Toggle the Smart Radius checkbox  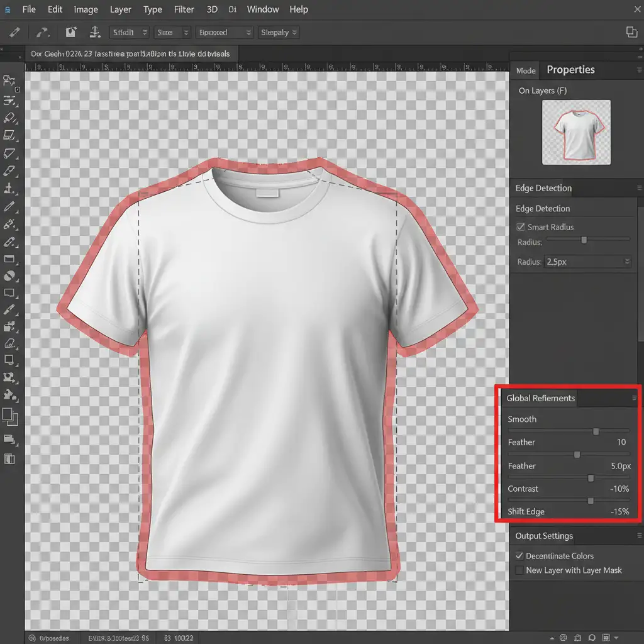pos(520,227)
